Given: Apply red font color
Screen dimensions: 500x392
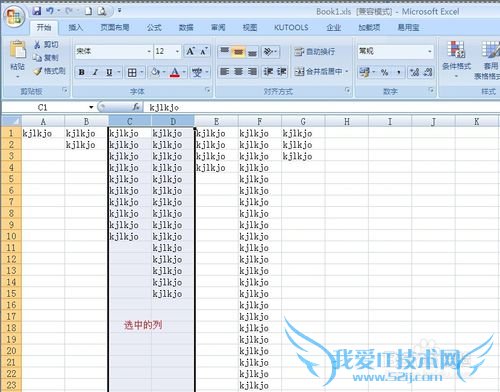Looking at the screenshot, I should click(x=175, y=72).
